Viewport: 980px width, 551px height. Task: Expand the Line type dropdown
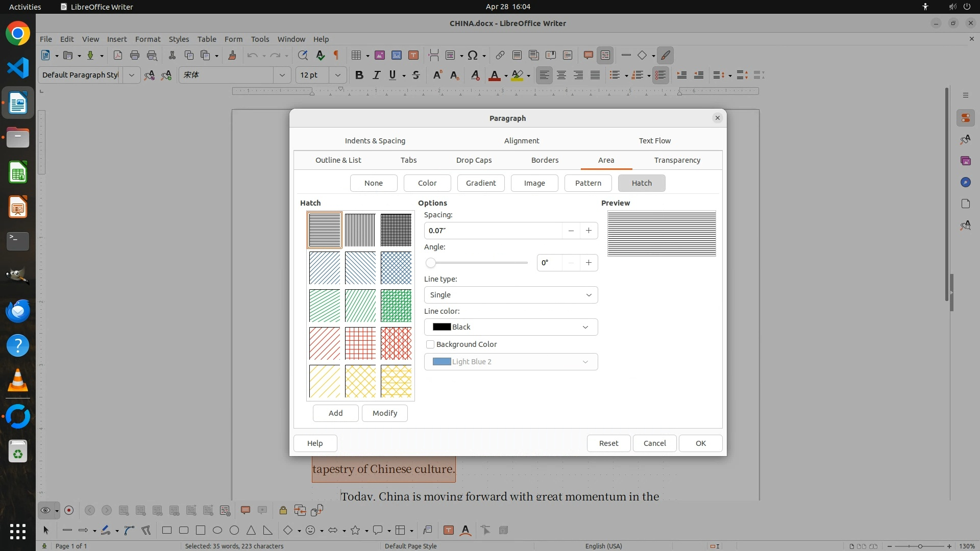[x=510, y=295]
